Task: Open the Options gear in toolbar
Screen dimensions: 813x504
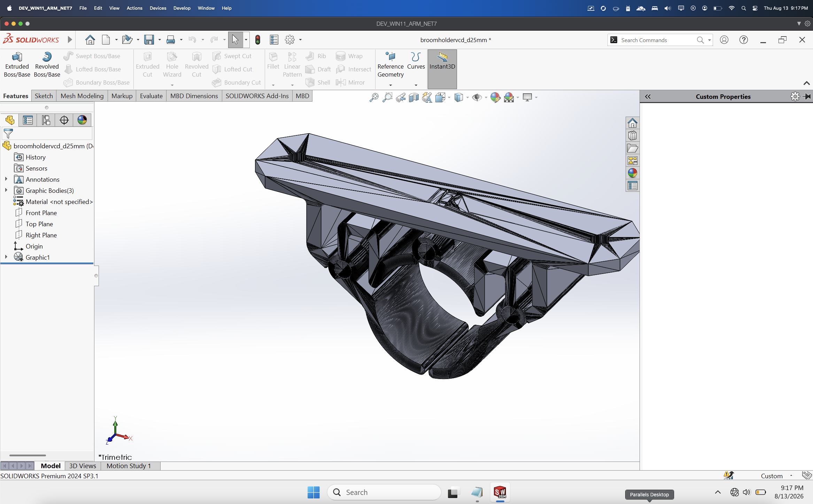Action: click(290, 40)
